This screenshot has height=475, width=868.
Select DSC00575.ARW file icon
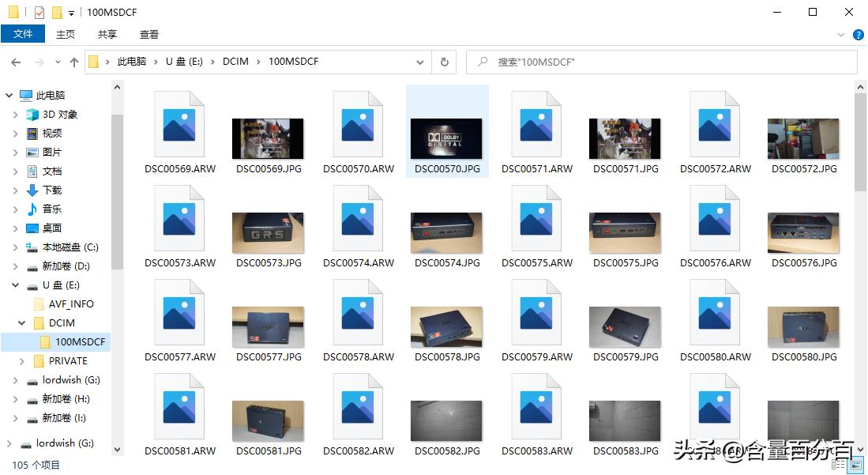[536, 219]
